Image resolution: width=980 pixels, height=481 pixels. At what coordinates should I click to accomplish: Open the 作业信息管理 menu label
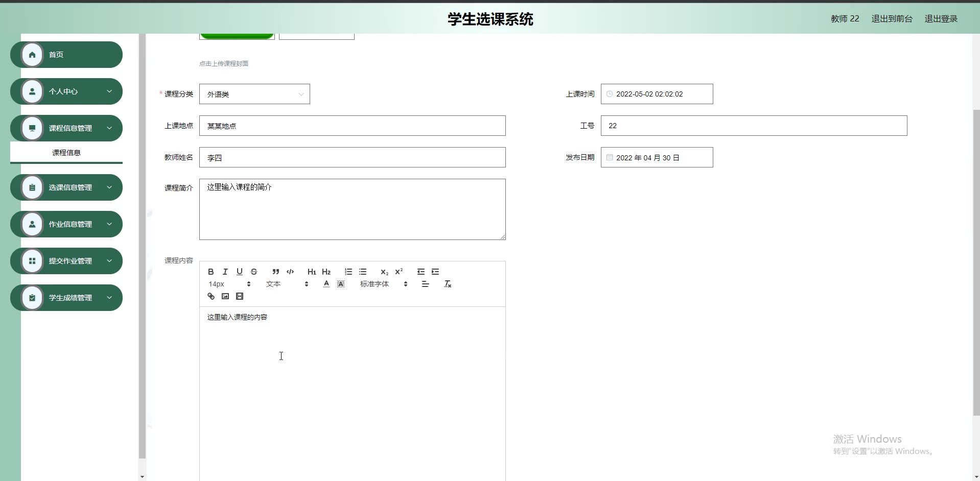(71, 224)
